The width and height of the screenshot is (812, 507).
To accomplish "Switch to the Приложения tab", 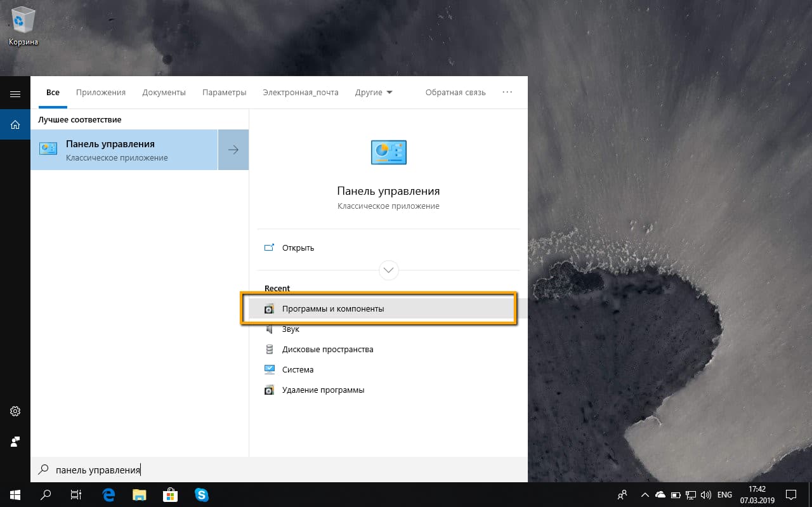I will pos(101,92).
